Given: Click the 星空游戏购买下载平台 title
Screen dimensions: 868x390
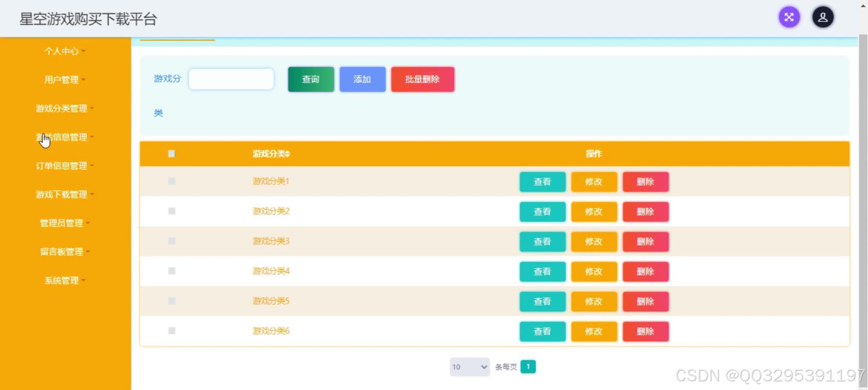Looking at the screenshot, I should (x=88, y=19).
